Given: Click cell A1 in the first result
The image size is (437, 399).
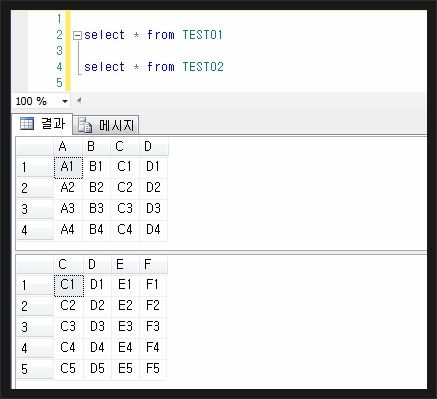Looking at the screenshot, I should (68, 167).
